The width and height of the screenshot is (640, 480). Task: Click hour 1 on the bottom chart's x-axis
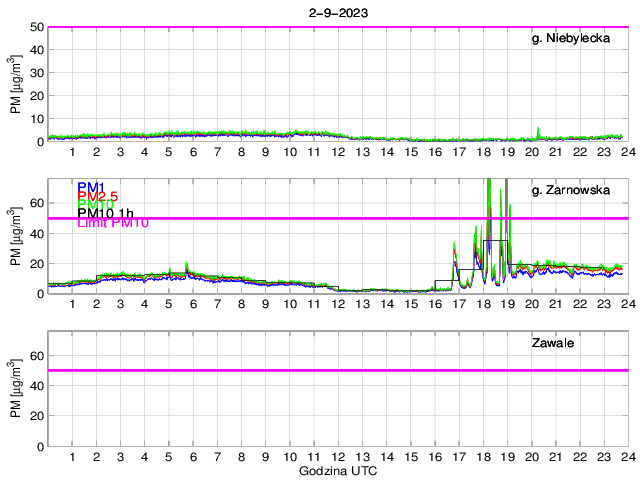click(72, 456)
